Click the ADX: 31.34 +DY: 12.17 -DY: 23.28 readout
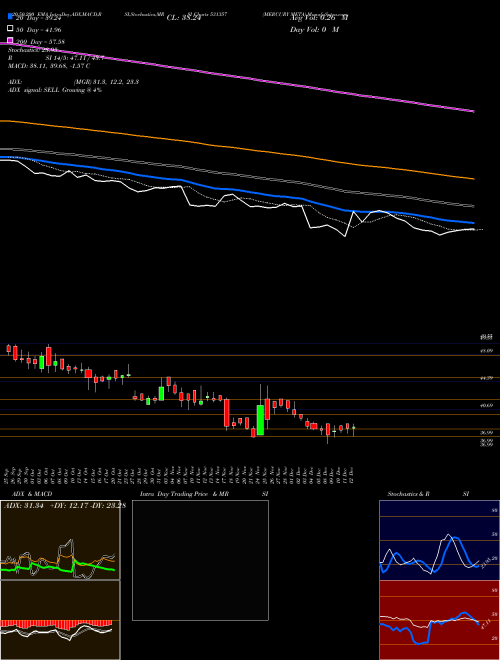This screenshot has height=660, width=500. (x=65, y=506)
